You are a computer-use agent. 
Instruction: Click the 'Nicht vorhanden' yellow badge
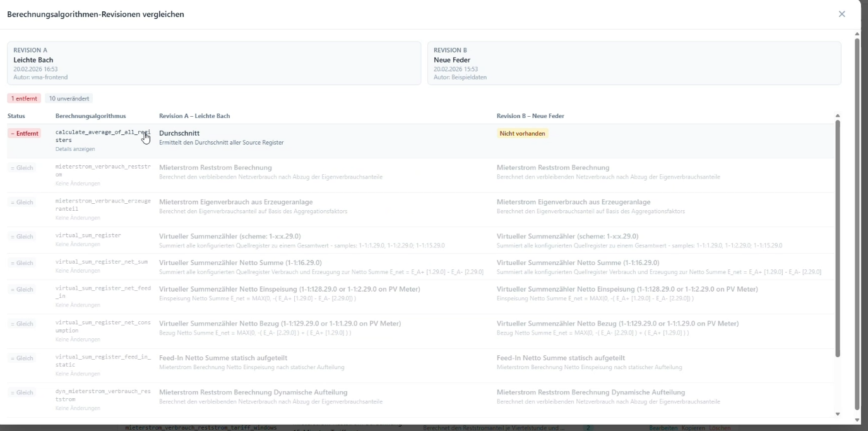tap(522, 133)
